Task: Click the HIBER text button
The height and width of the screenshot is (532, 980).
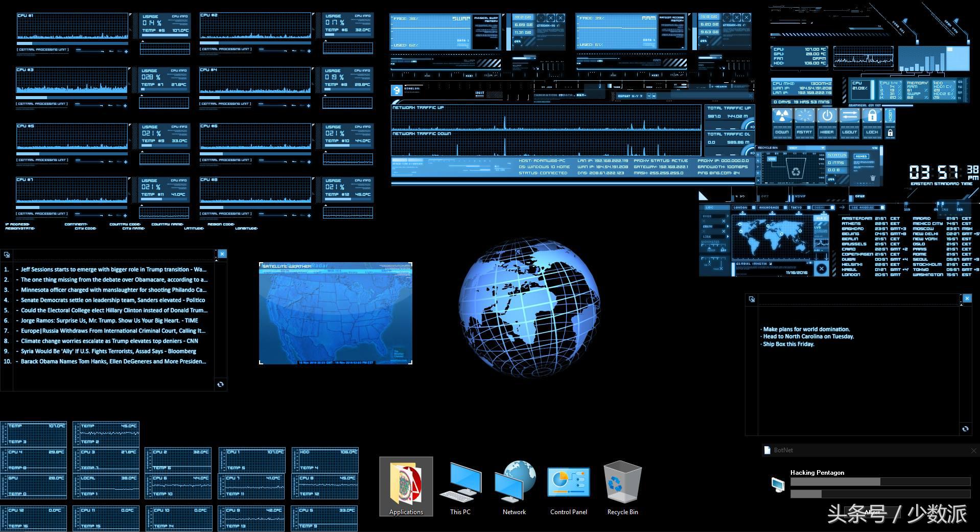Action: (x=827, y=132)
